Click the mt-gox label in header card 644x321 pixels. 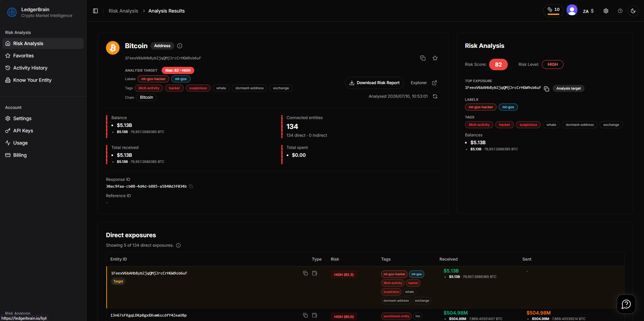coord(181,79)
